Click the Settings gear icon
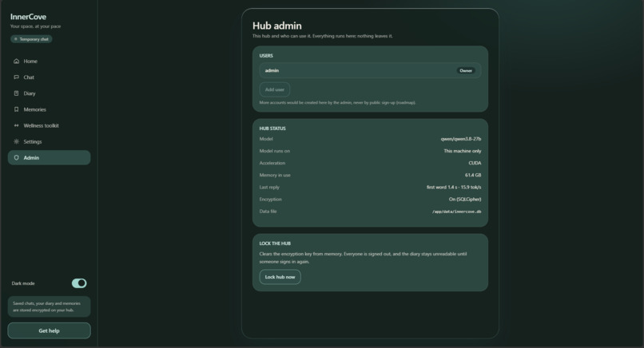 pyautogui.click(x=17, y=141)
